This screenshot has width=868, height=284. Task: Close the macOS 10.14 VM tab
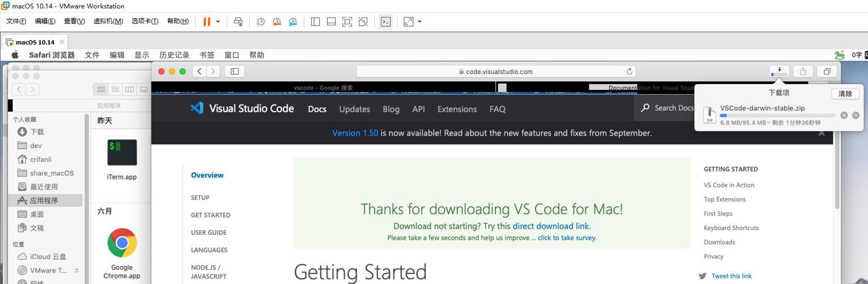pos(62,42)
